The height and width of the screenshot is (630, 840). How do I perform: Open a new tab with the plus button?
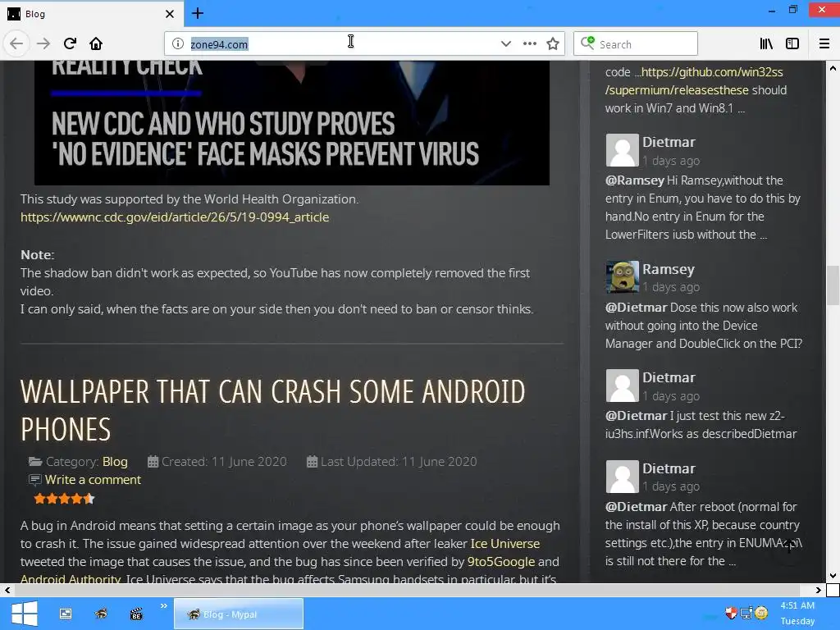(197, 13)
